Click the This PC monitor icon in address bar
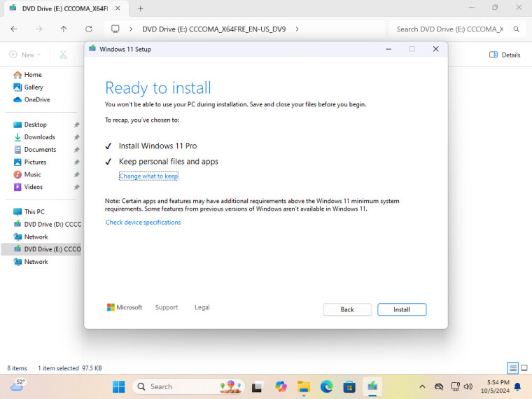Viewport: 532px width, 399px height. click(115, 29)
